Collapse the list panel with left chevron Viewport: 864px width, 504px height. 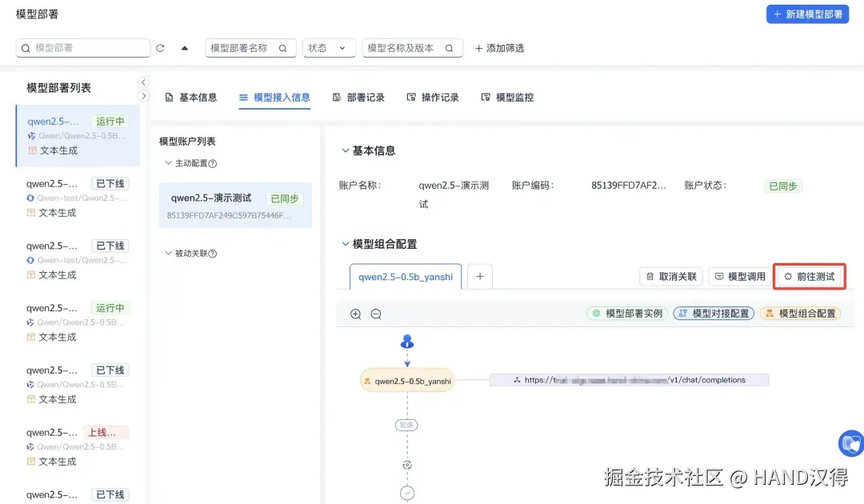pos(143,82)
